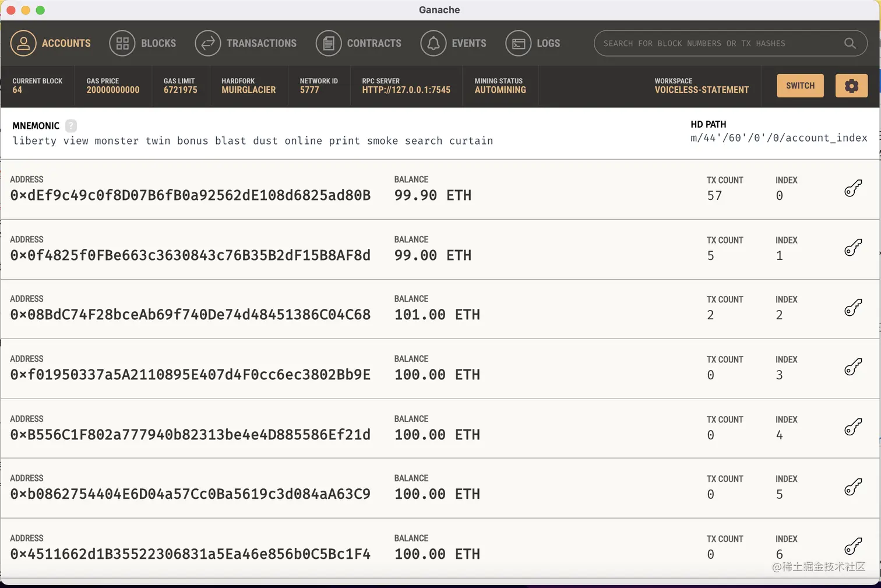The height and width of the screenshot is (588, 881).
Task: Focus the block numbers or tx hashes search field
Action: (x=731, y=43)
